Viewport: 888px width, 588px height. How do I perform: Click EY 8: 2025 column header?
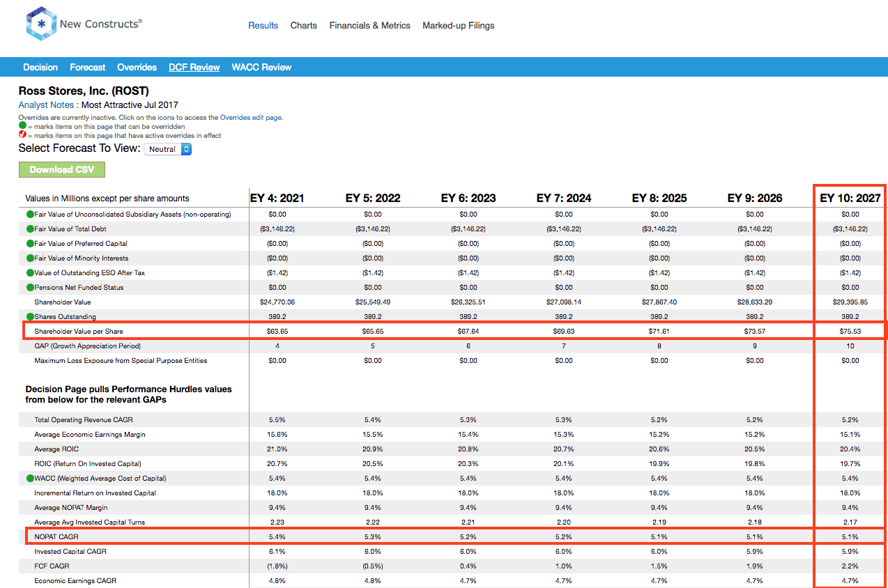(x=659, y=198)
